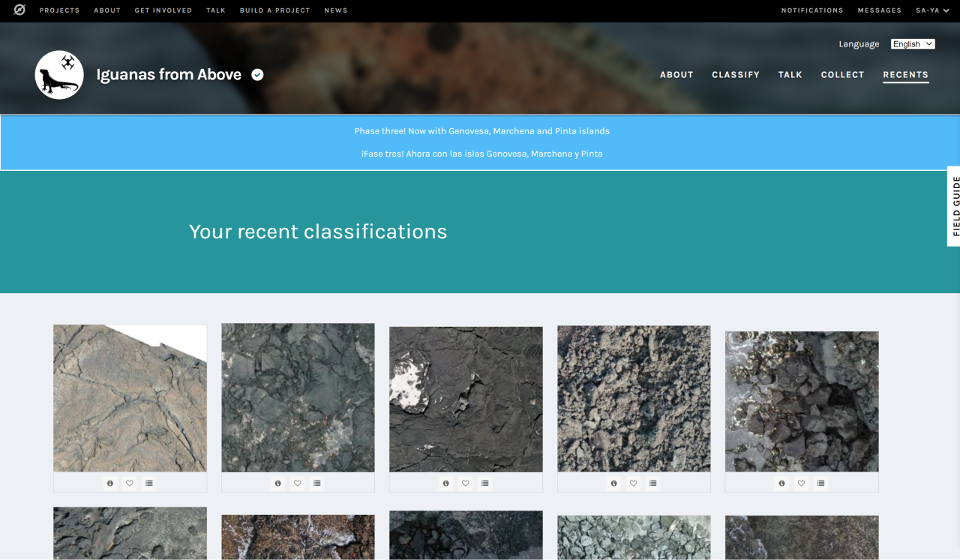This screenshot has height=560, width=960.
Task: Open News in the top bar
Action: 336,10
